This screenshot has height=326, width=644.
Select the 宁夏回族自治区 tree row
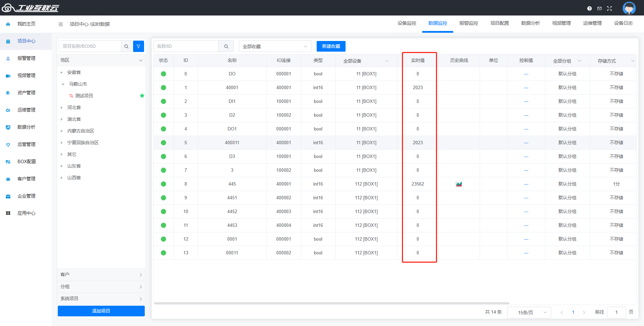pos(101,143)
